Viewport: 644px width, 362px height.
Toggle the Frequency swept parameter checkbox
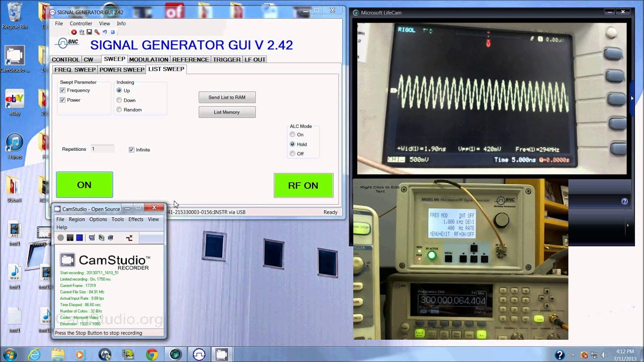click(x=62, y=90)
